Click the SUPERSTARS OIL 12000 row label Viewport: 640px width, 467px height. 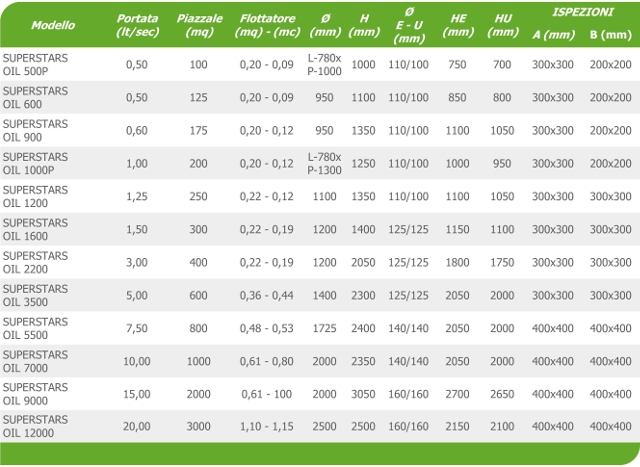pos(35,426)
